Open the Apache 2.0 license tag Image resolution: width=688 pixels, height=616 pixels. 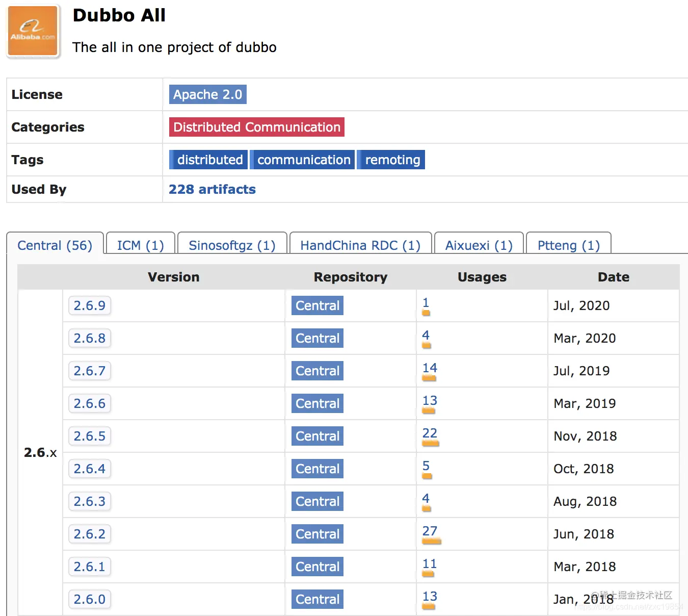pyautogui.click(x=207, y=94)
